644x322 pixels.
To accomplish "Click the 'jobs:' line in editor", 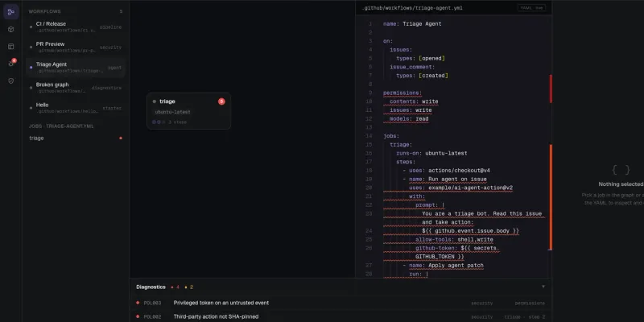I will pyautogui.click(x=391, y=136).
